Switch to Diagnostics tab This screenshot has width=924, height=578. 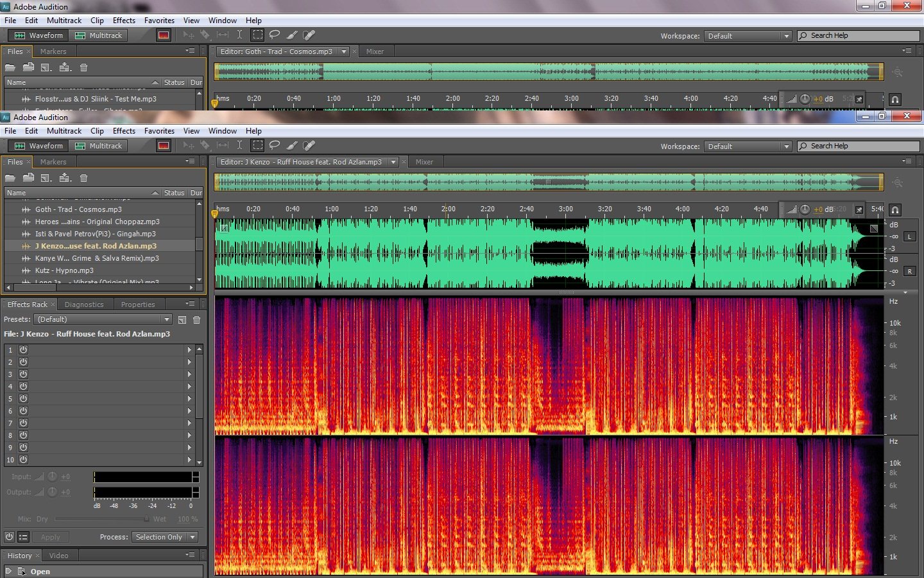[x=84, y=304]
